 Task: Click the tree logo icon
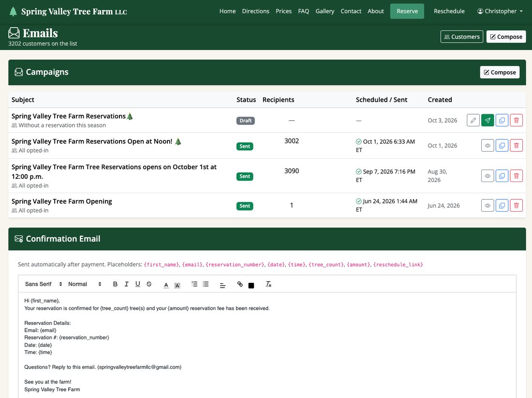point(13,12)
